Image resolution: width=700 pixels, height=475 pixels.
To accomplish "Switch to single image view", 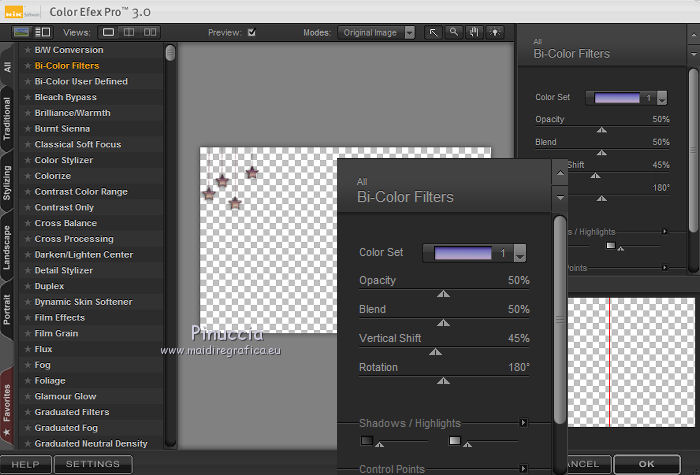I will tap(108, 32).
